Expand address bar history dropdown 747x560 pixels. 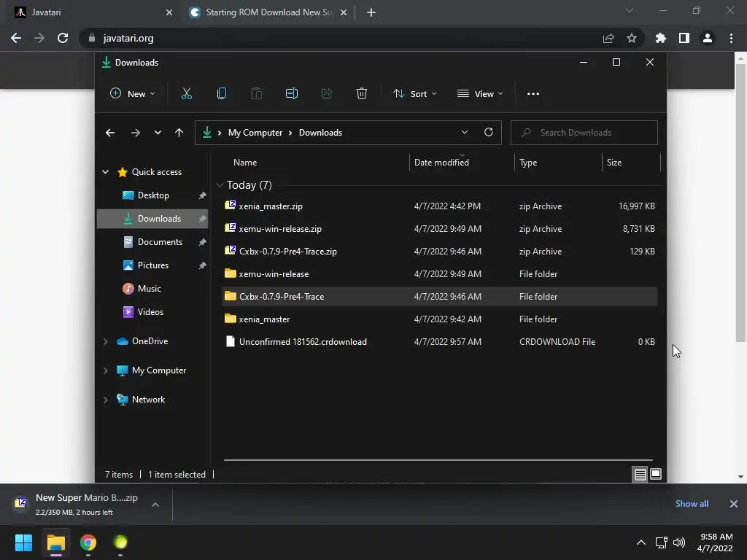pos(465,133)
